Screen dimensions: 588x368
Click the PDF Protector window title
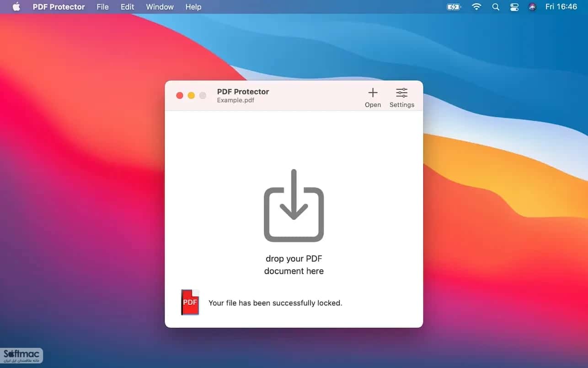tap(243, 92)
